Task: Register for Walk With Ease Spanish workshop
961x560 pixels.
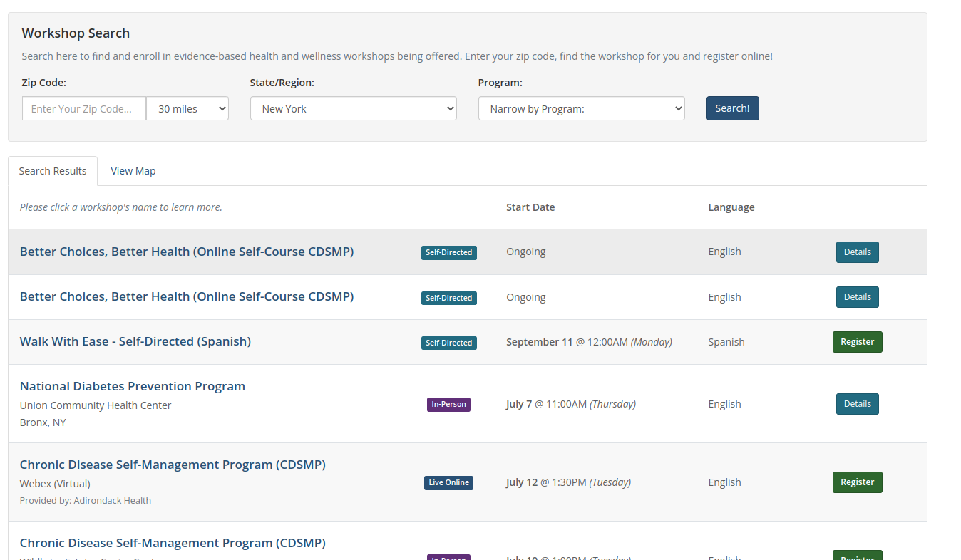Action: tap(857, 341)
